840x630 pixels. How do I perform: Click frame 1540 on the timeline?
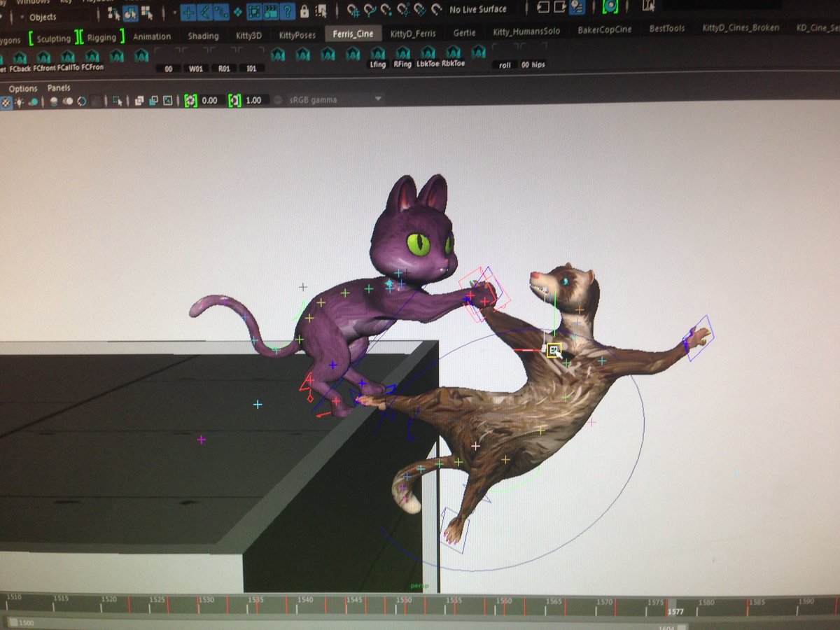pos(304,600)
